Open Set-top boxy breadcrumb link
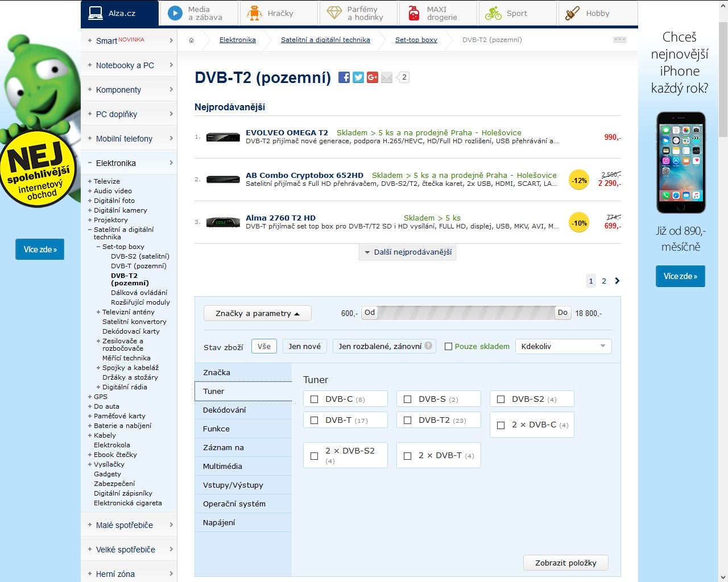 (x=416, y=40)
